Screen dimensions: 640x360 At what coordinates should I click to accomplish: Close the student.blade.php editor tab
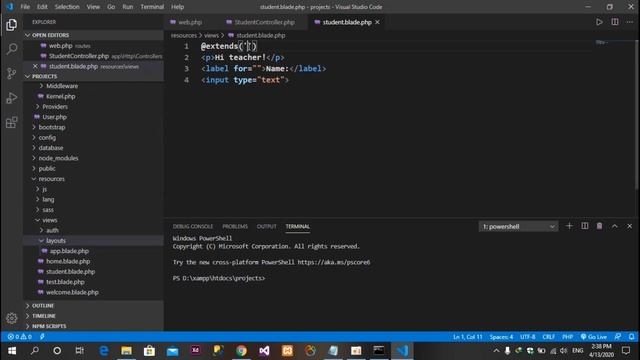(x=378, y=22)
